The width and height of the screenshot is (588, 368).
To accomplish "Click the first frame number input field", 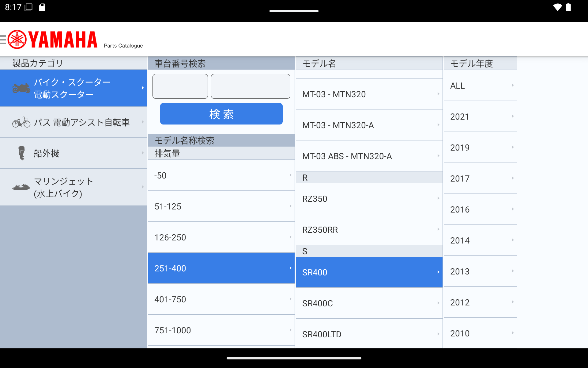I will click(180, 86).
